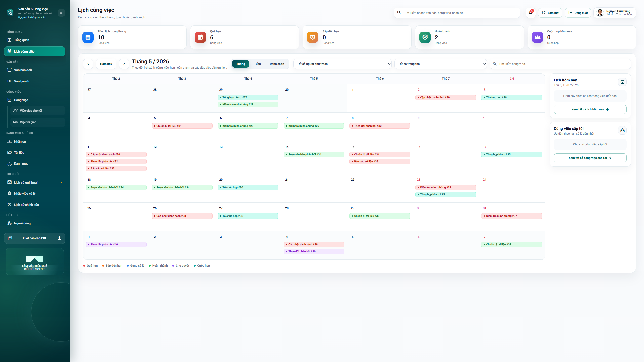
Task: Click the download icon on Xuất báo cáo PDF
Action: coord(59,238)
